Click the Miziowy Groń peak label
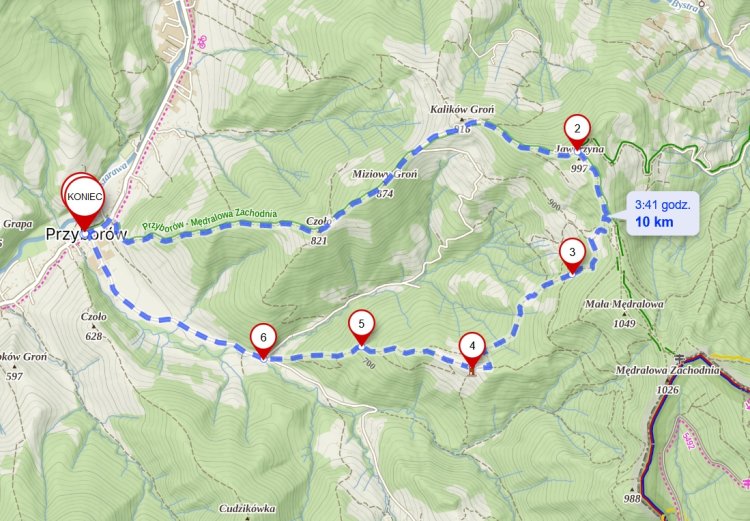The height and width of the screenshot is (521, 750). pyautogui.click(x=385, y=174)
